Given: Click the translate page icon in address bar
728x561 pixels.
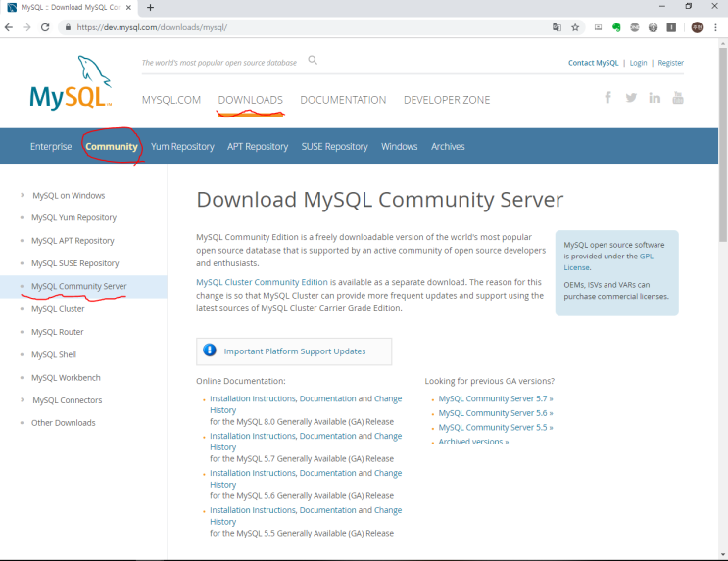Looking at the screenshot, I should (557, 27).
